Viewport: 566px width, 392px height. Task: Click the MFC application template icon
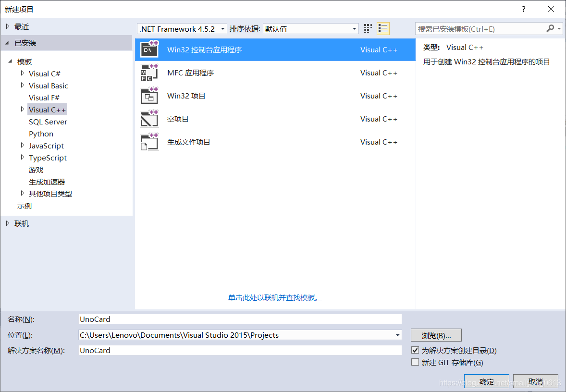(x=149, y=72)
